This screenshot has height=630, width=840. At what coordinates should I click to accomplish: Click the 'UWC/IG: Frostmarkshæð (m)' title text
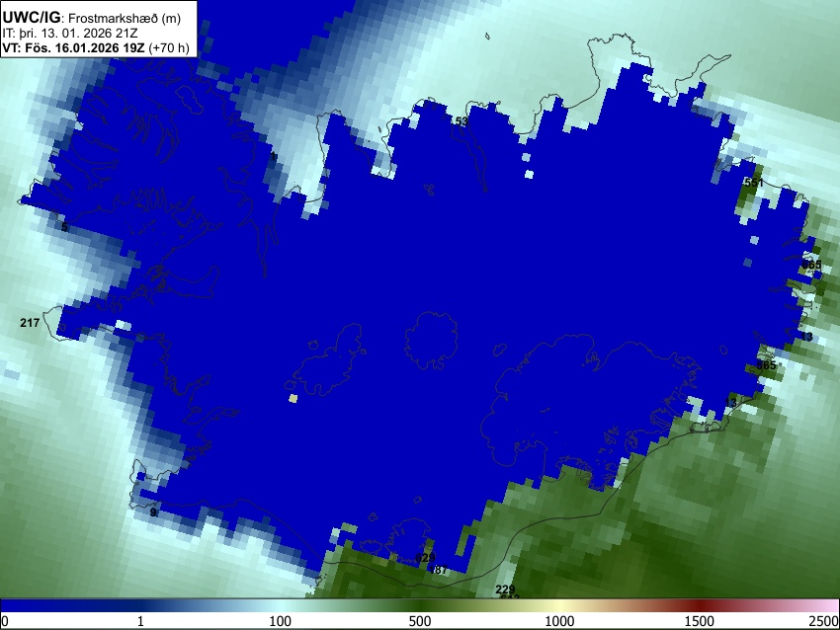92,18
